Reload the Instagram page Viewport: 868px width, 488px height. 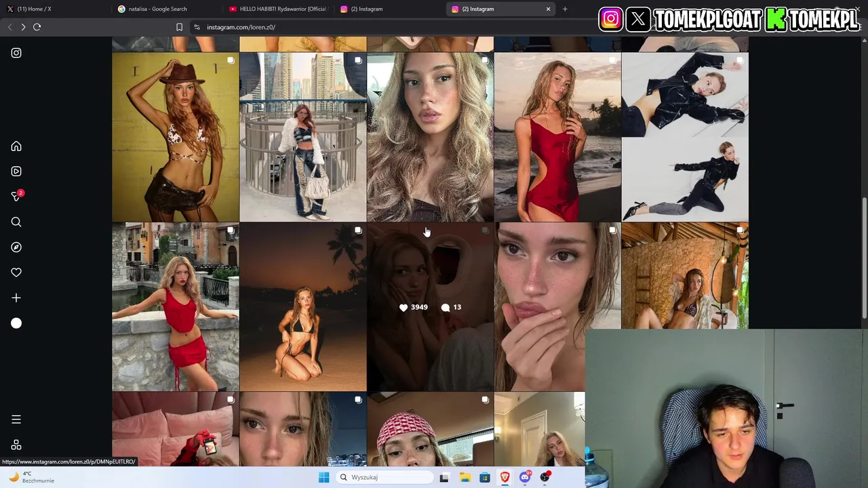(x=37, y=27)
